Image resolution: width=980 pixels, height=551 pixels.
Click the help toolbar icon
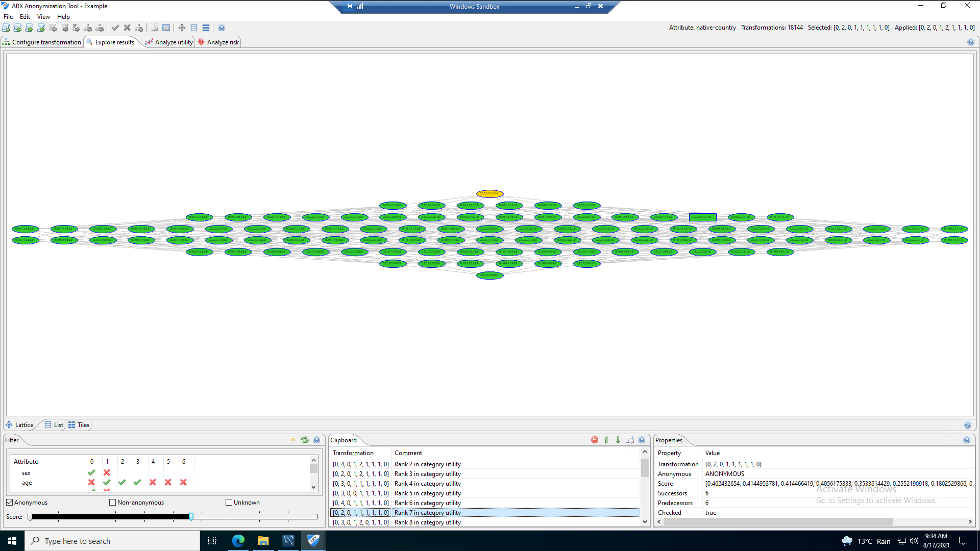click(x=222, y=28)
